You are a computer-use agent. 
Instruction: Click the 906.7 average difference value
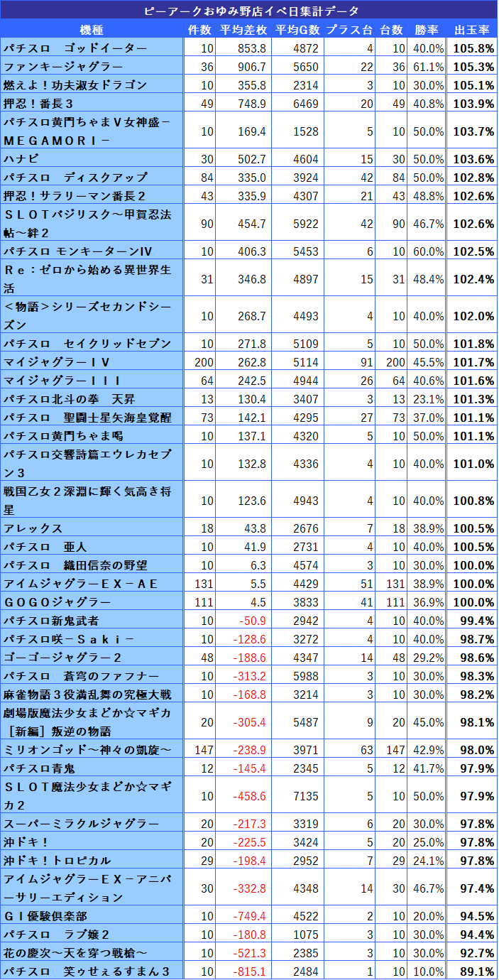coord(253,67)
